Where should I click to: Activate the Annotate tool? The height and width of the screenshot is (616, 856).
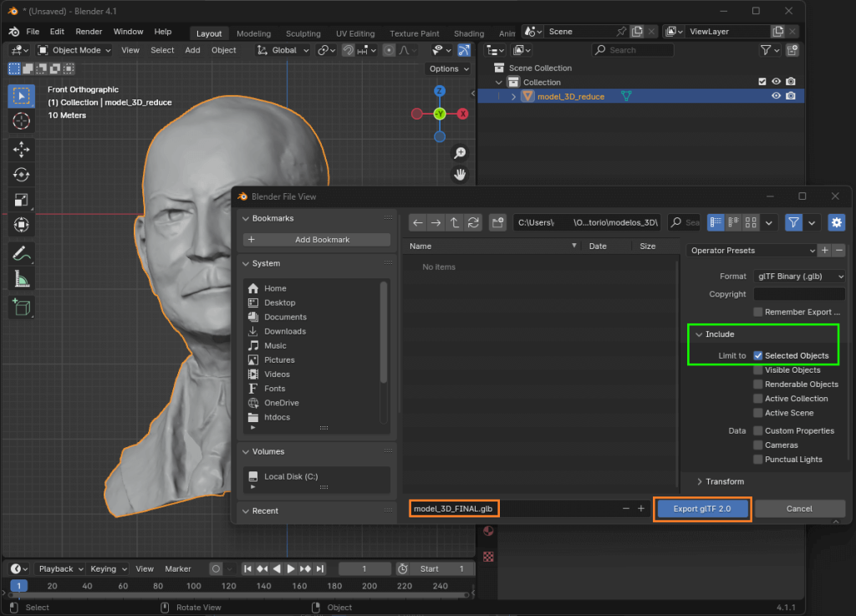click(x=21, y=254)
